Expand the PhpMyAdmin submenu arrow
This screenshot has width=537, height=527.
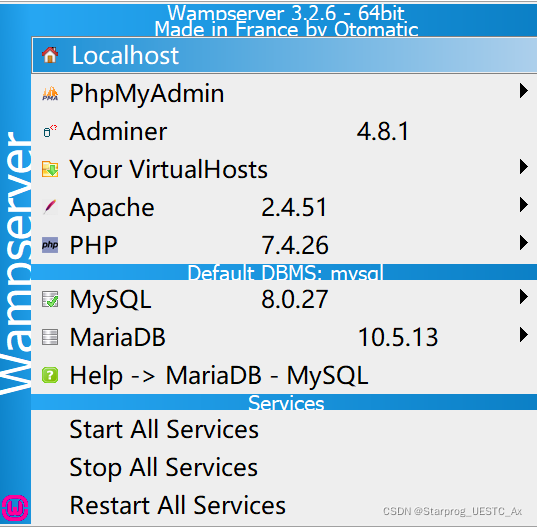tap(523, 91)
